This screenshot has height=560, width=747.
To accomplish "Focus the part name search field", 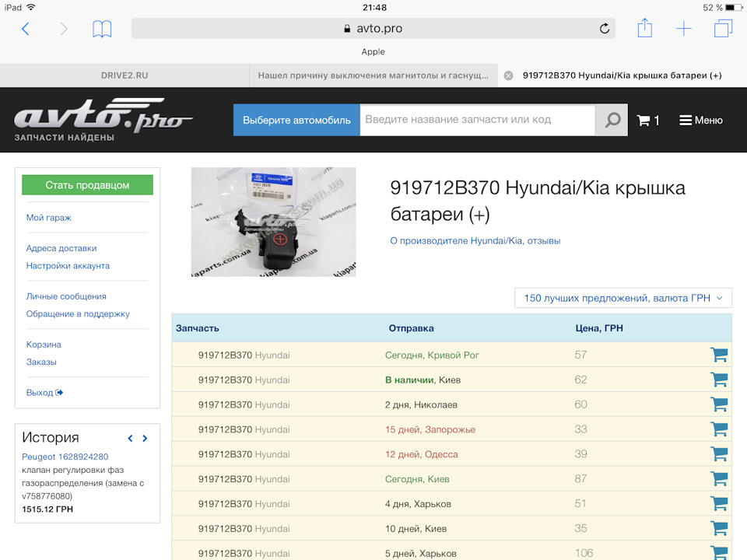I will 477,120.
